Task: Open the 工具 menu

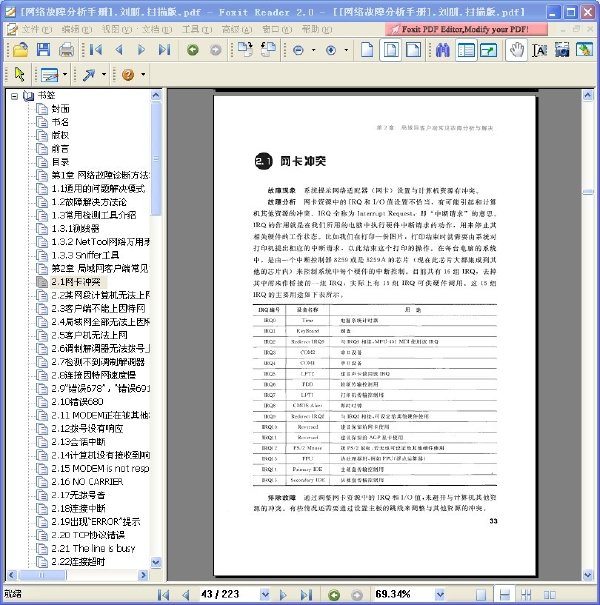Action: tap(197, 29)
